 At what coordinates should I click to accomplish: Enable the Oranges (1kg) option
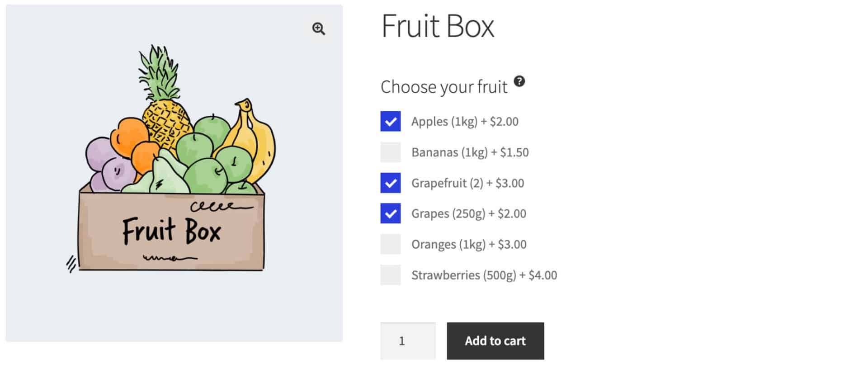[x=390, y=244]
